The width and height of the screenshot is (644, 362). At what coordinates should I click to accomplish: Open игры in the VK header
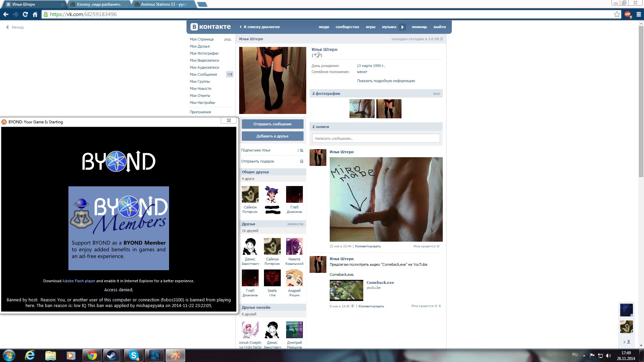[370, 27]
